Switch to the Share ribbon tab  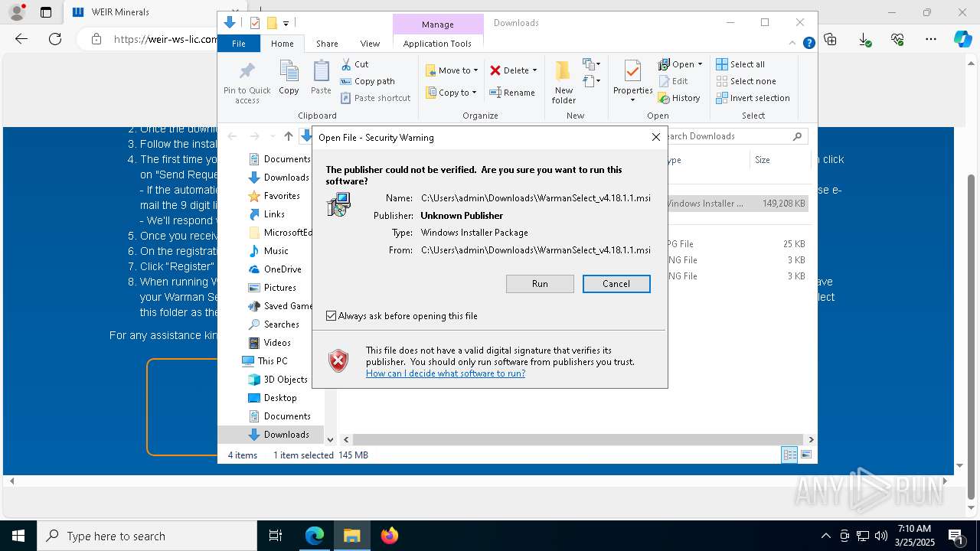tap(327, 44)
